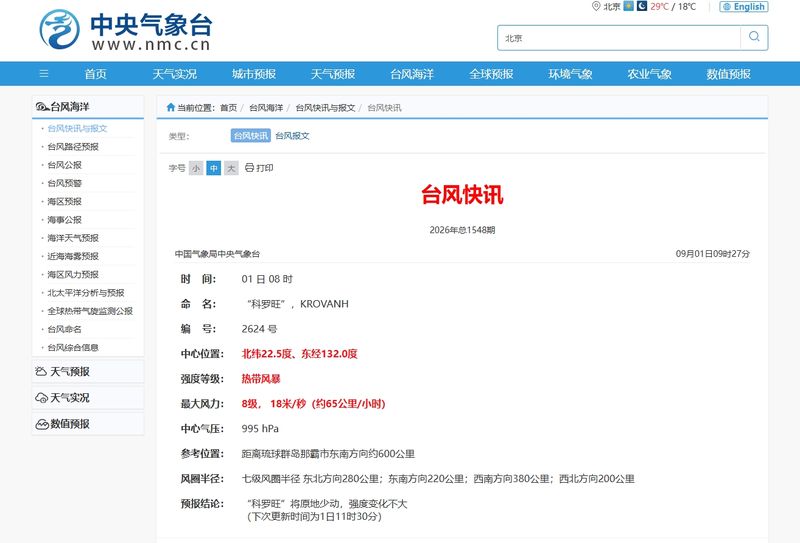Expand the 数值预报 sidebar section
Screen dimensions: 800x543
[x=88, y=424]
